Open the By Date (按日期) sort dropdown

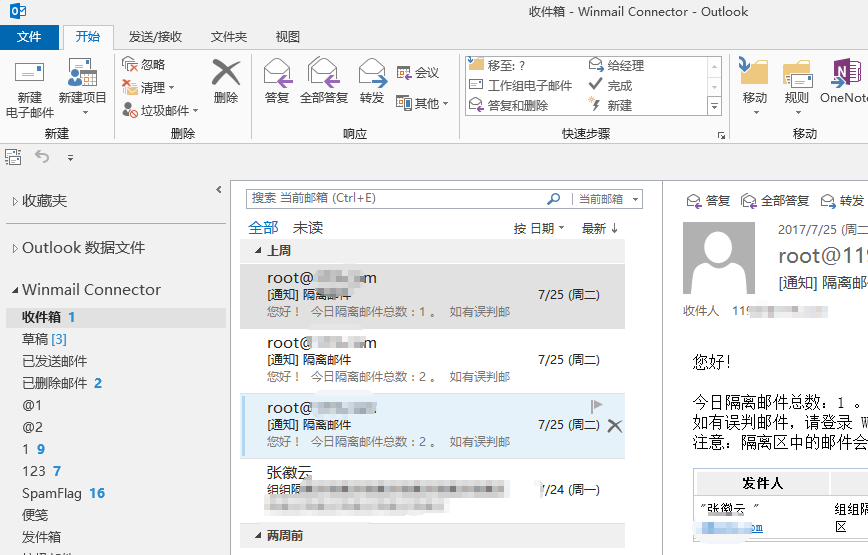coord(539,229)
